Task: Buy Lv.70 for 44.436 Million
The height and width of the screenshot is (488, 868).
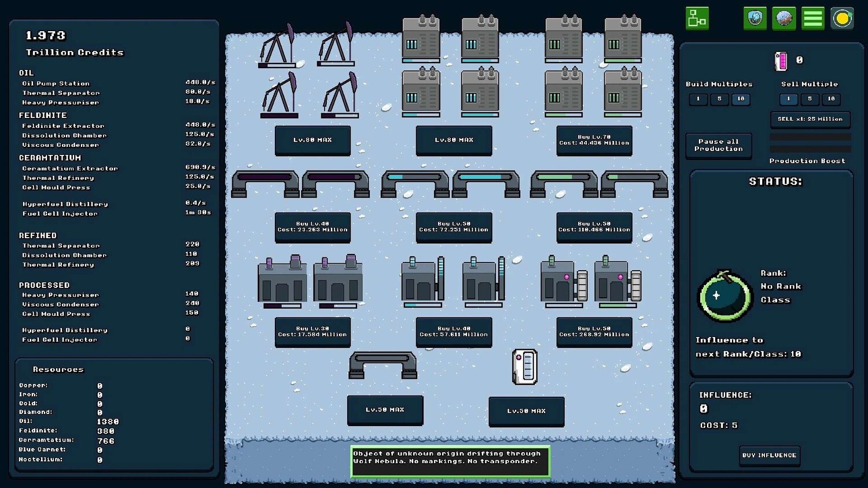Action: pyautogui.click(x=594, y=141)
